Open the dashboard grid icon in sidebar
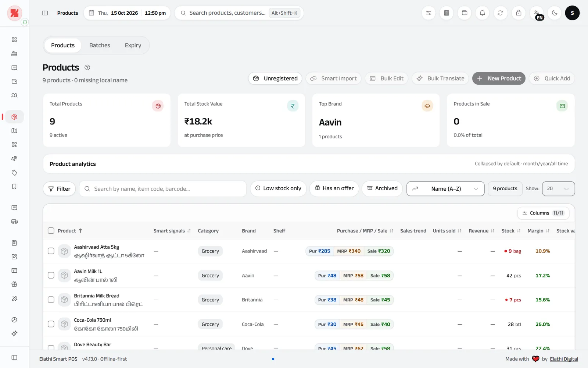Screen dimensions: 588x368 coord(14,40)
